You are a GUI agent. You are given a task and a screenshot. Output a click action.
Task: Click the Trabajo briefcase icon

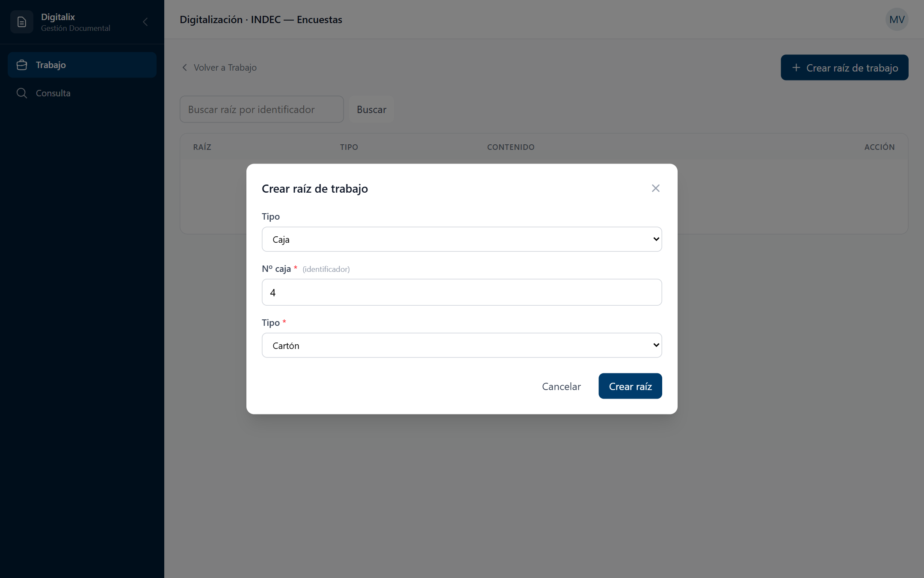(x=22, y=65)
